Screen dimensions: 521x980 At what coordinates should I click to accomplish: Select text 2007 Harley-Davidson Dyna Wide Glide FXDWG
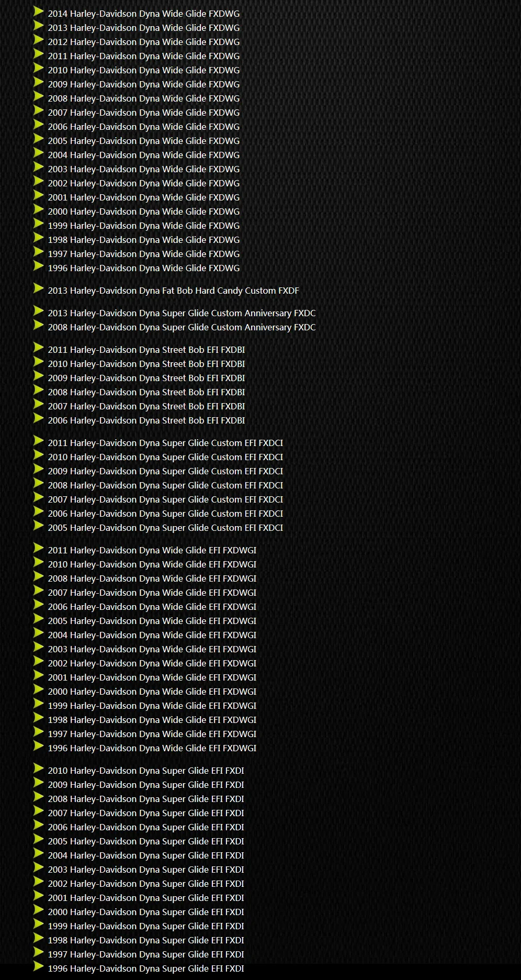(x=144, y=113)
